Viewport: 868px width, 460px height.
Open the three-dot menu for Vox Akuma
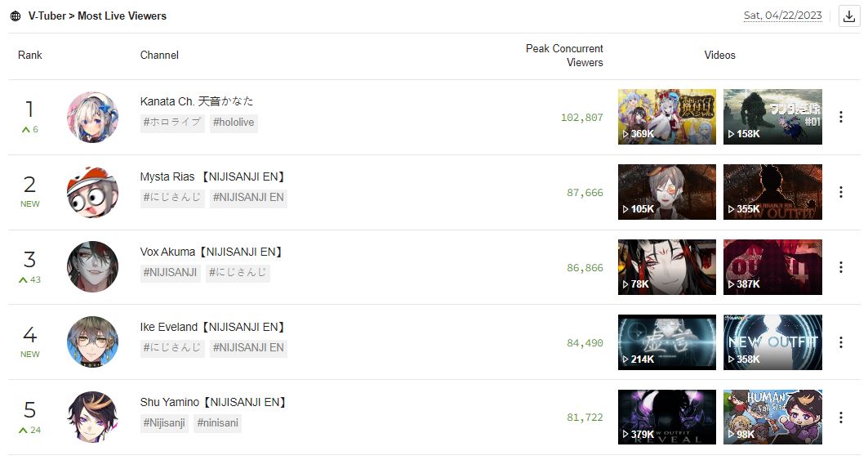click(841, 267)
